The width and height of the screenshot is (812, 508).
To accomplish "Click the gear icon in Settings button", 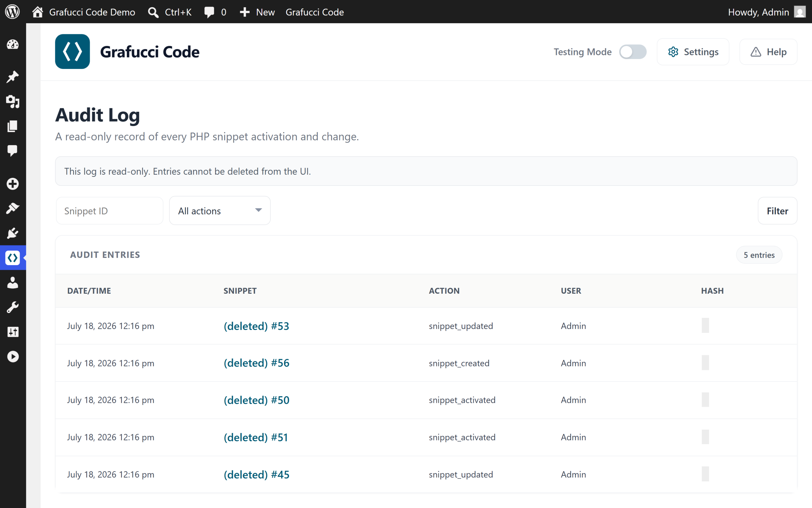I will (x=673, y=52).
